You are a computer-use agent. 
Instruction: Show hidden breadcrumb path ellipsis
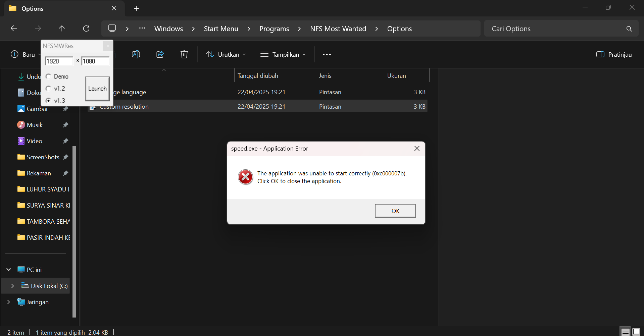click(142, 29)
